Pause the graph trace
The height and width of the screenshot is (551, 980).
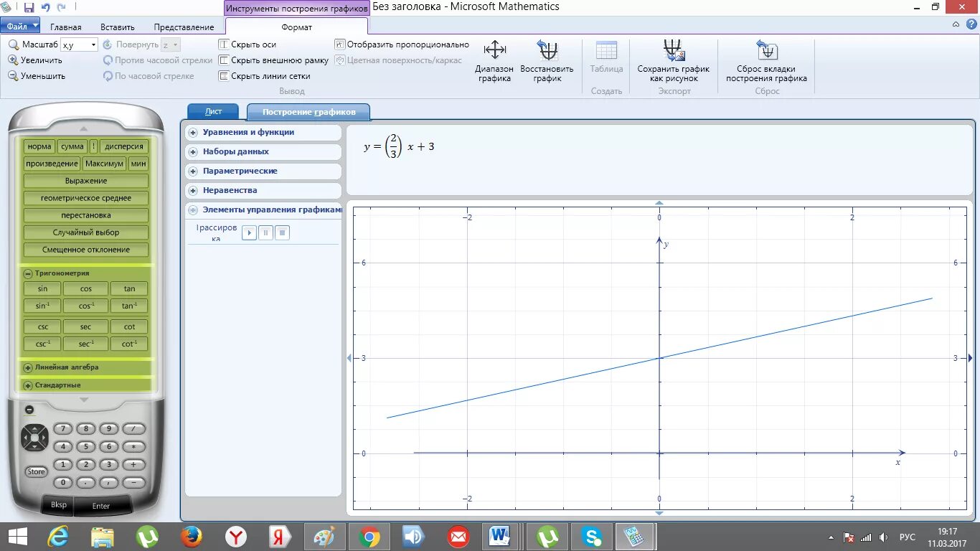pos(266,232)
